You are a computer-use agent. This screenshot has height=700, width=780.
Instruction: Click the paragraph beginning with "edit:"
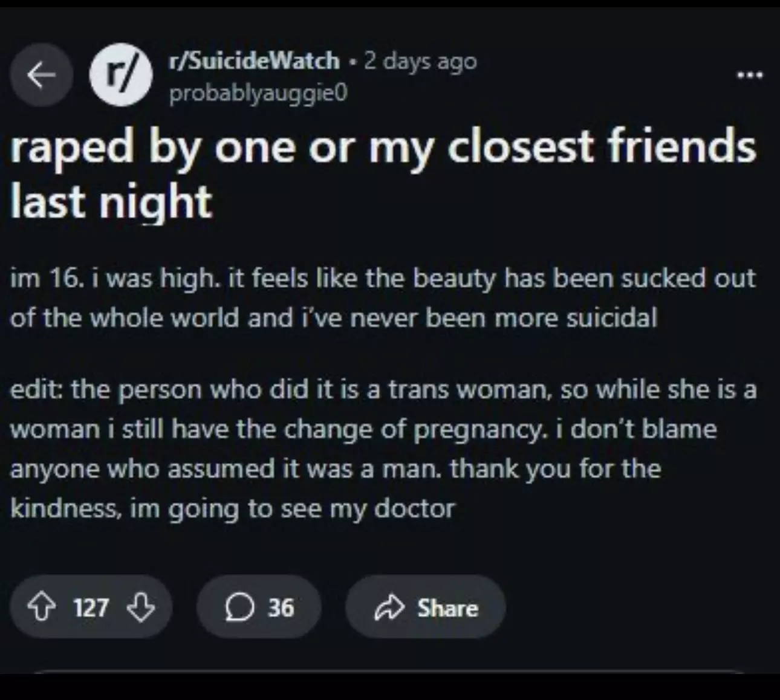(x=383, y=449)
